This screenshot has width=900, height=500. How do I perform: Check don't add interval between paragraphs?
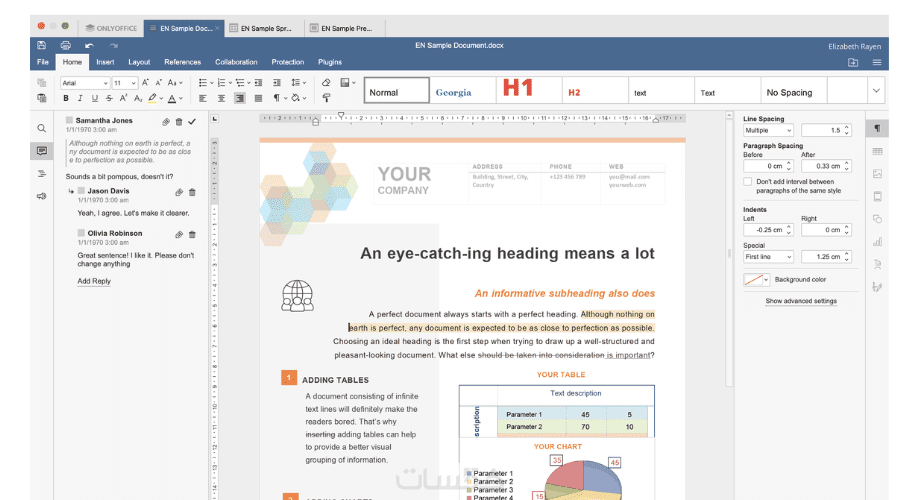747,181
